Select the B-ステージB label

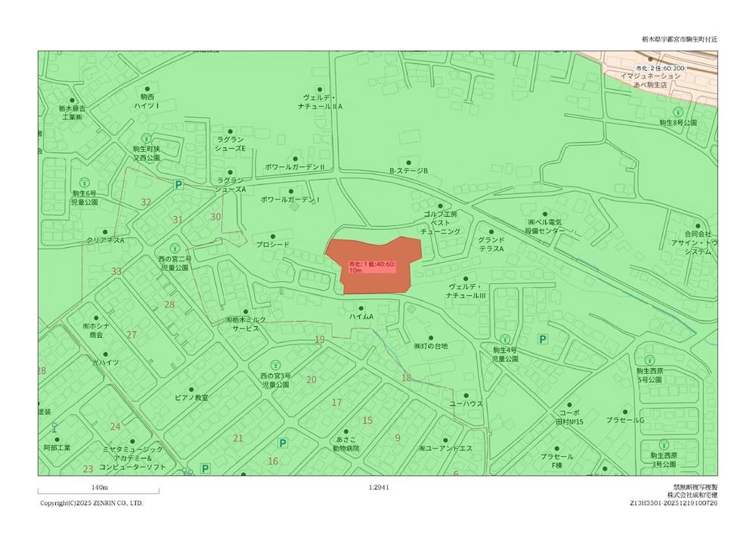pyautogui.click(x=409, y=171)
